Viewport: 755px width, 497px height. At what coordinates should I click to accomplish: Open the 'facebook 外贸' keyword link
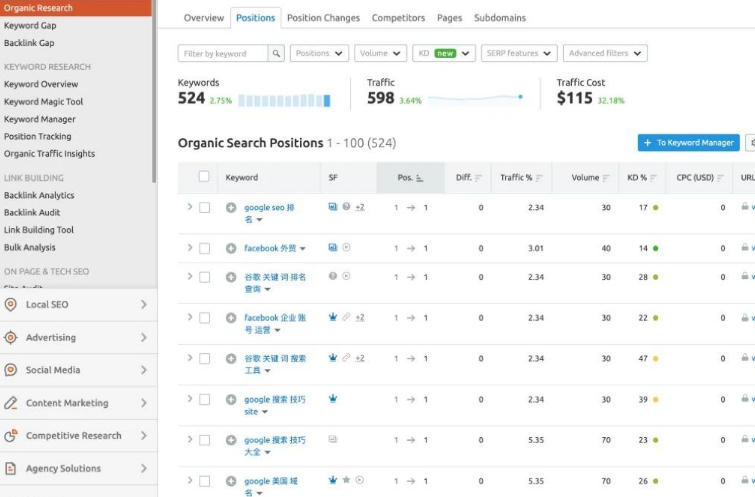[270, 248]
